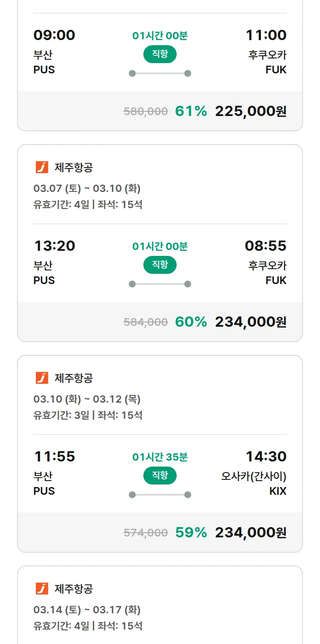The image size is (320, 644).
Task: Select the 234,000원 fare with 60% discount
Action: pos(250,322)
